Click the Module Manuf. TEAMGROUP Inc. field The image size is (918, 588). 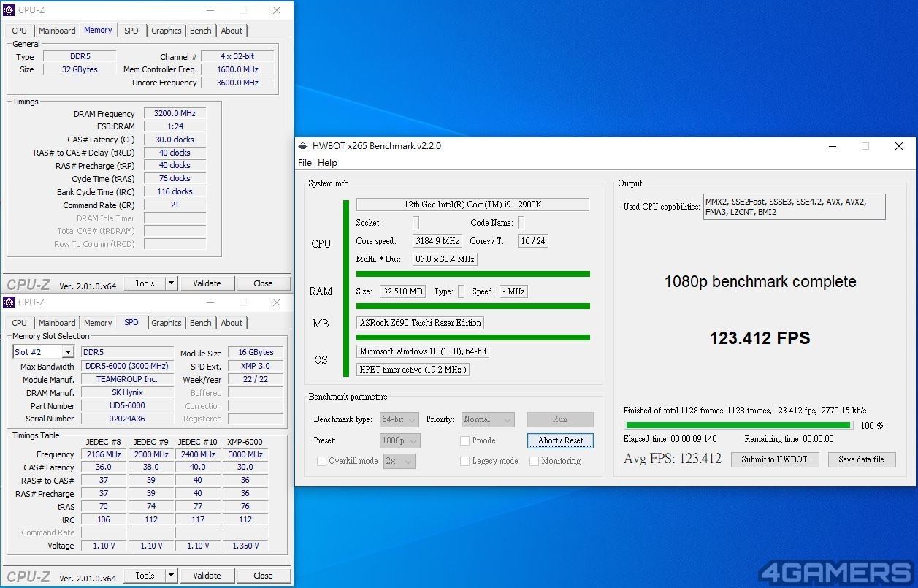(x=127, y=379)
